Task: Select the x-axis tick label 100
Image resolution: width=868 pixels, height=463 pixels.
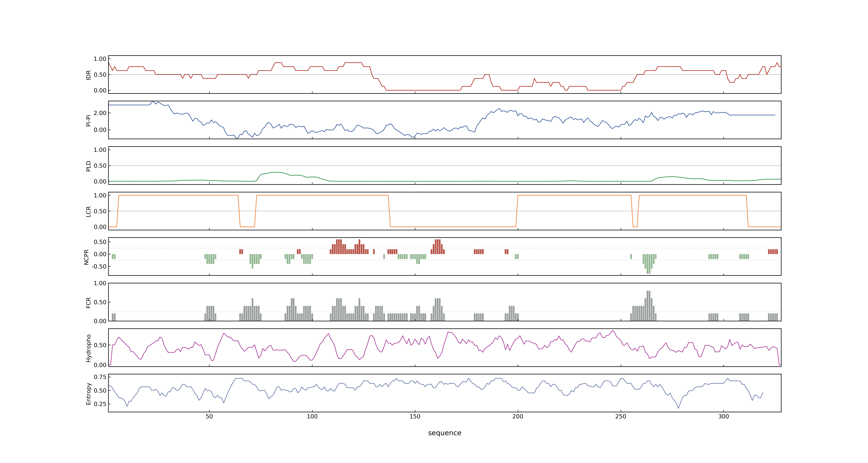Action: 312,416
